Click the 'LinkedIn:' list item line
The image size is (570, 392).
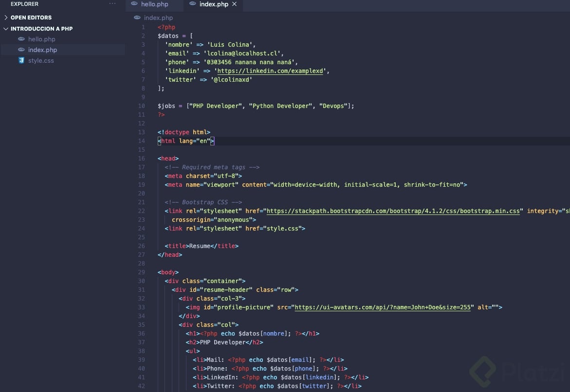coord(281,377)
